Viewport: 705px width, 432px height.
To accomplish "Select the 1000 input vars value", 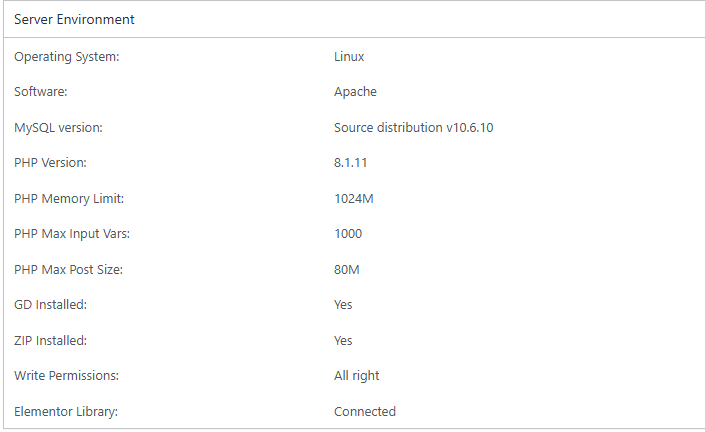I will (x=348, y=234).
